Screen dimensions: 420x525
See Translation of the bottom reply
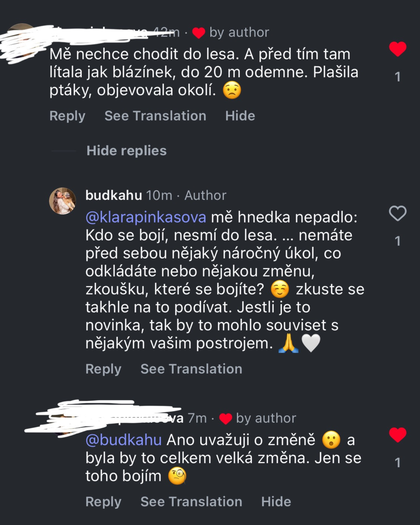click(191, 502)
